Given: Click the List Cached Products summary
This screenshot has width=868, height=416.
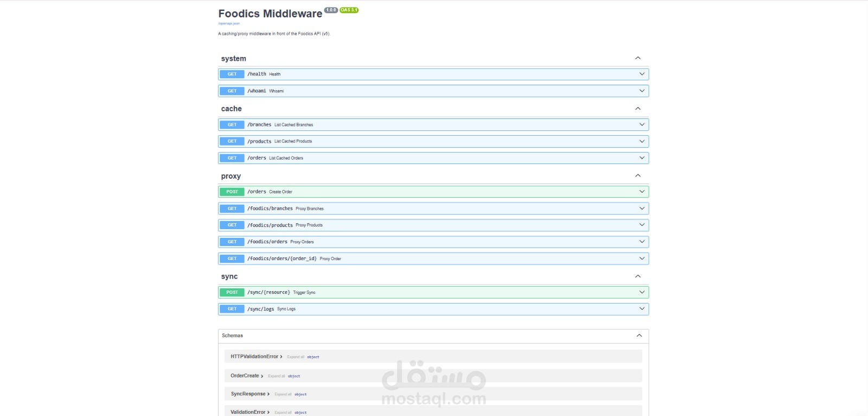Looking at the screenshot, I should pyautogui.click(x=293, y=141).
